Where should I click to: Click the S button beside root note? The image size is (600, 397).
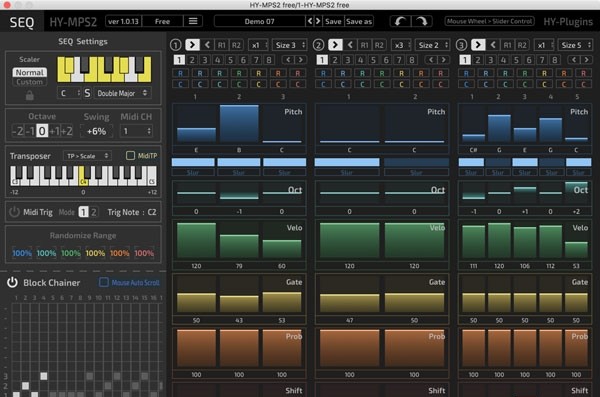click(x=87, y=93)
